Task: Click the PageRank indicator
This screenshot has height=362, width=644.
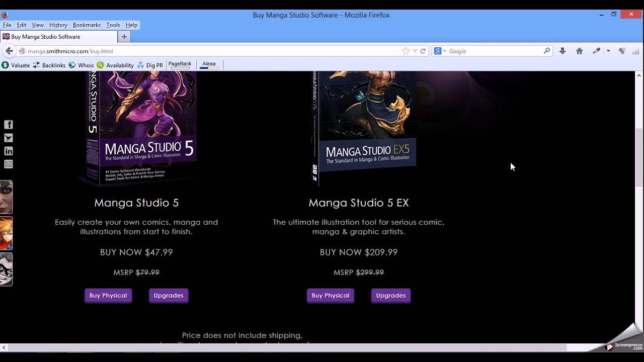Action: pos(180,64)
